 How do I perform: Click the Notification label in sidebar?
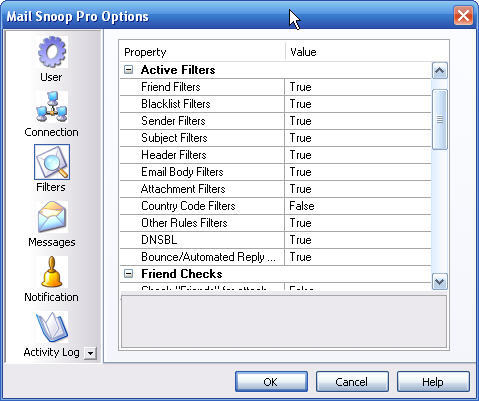51,297
